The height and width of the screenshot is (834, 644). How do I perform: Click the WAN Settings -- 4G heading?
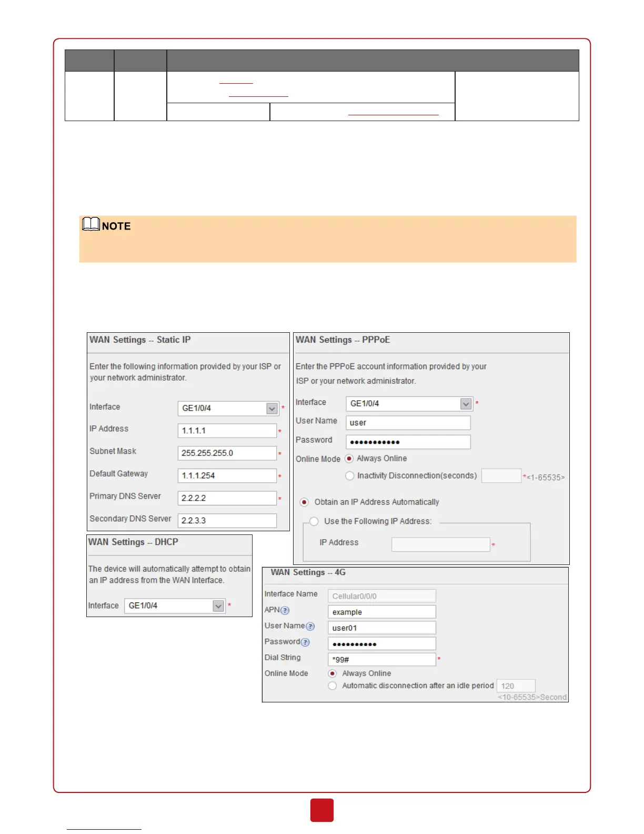[308, 572]
